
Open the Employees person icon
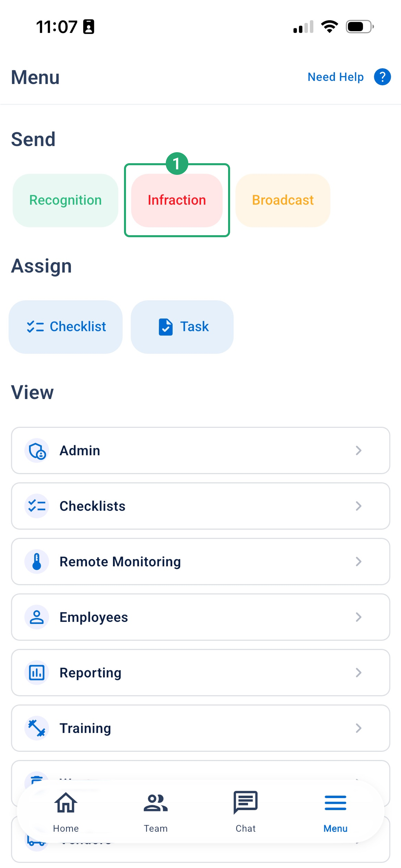pos(37,617)
